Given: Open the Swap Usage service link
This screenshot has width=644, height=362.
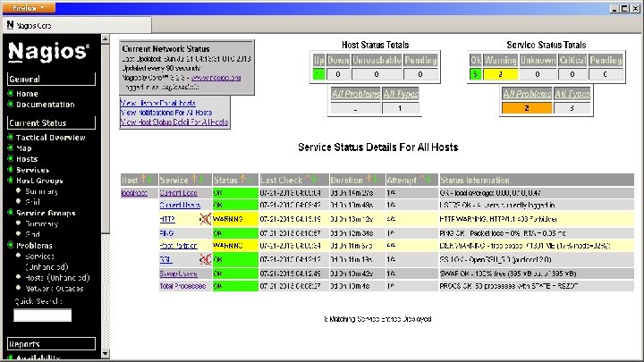Looking at the screenshot, I should tap(178, 274).
